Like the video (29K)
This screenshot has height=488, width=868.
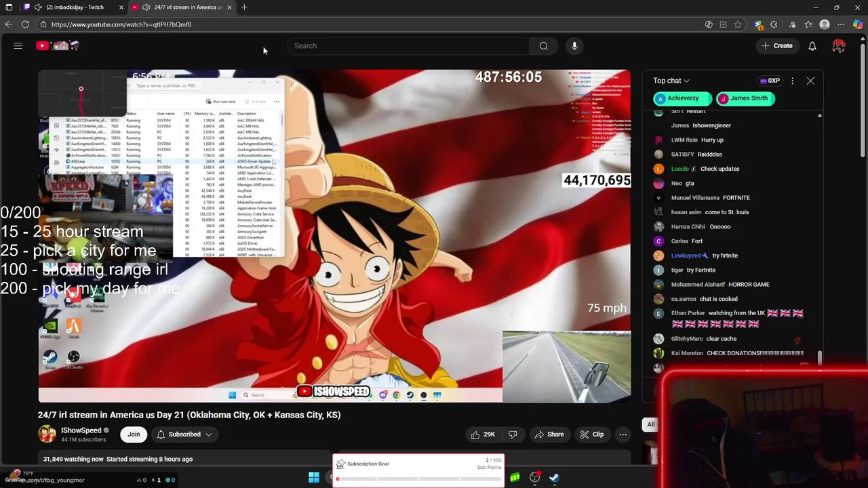click(483, 434)
